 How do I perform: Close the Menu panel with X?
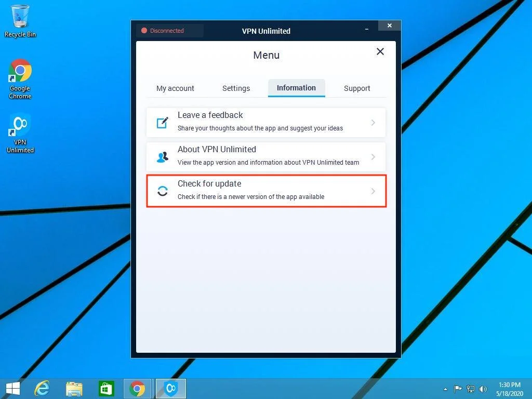(x=380, y=51)
